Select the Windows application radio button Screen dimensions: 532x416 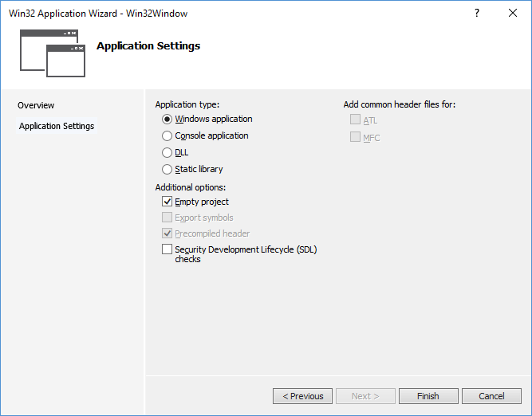click(167, 120)
